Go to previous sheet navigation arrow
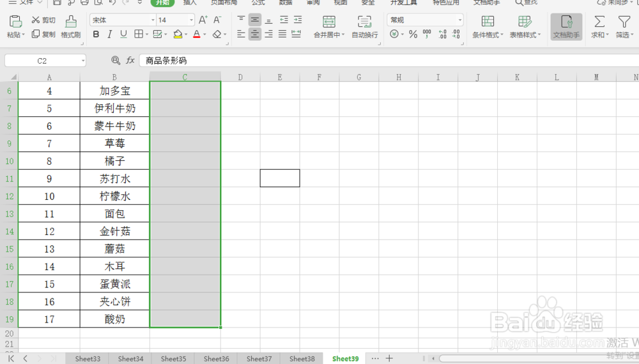639x364 pixels. (x=26, y=358)
